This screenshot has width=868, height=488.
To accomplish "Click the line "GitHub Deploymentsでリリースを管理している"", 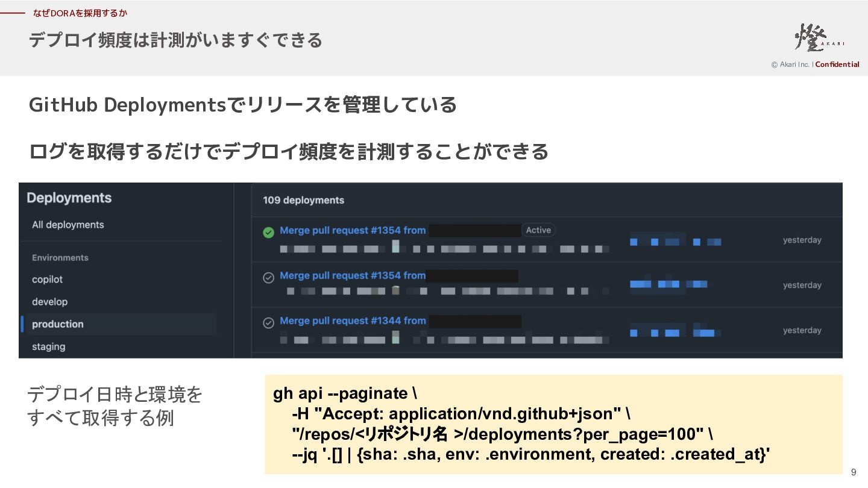I will pyautogui.click(x=243, y=105).
